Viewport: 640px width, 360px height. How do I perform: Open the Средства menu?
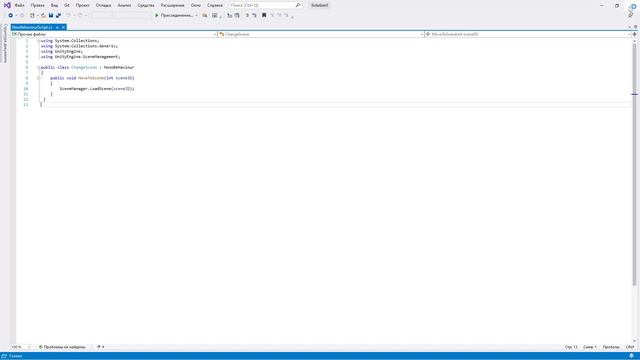(x=146, y=5)
